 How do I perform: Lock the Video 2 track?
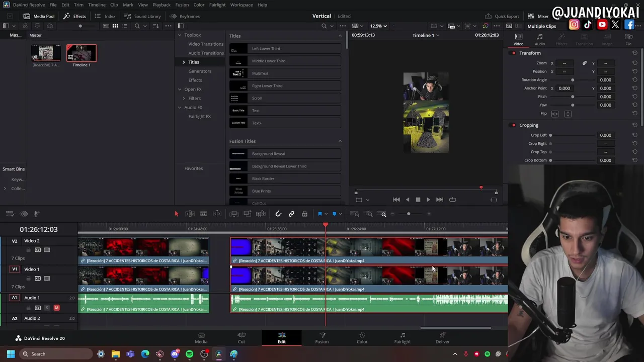(x=29, y=250)
